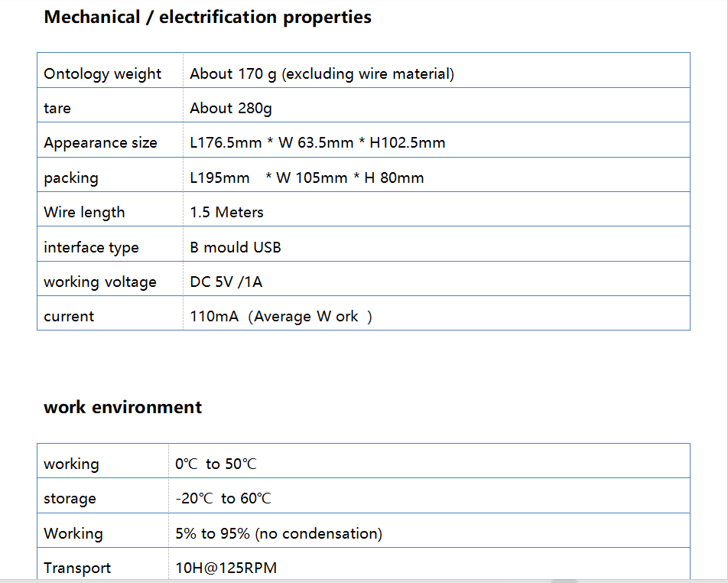Click the 'Appearance size' label cell
Screen dimensions: 728x583
point(100,143)
